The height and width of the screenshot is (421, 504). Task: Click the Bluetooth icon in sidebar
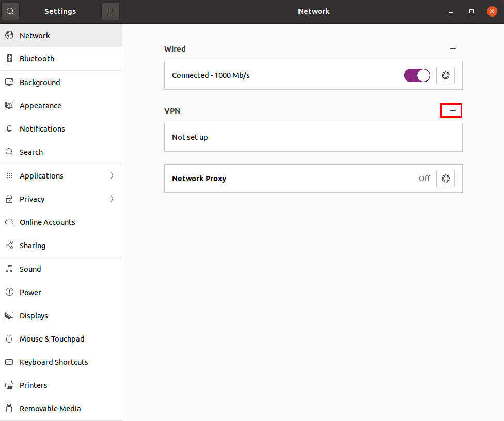pos(9,59)
